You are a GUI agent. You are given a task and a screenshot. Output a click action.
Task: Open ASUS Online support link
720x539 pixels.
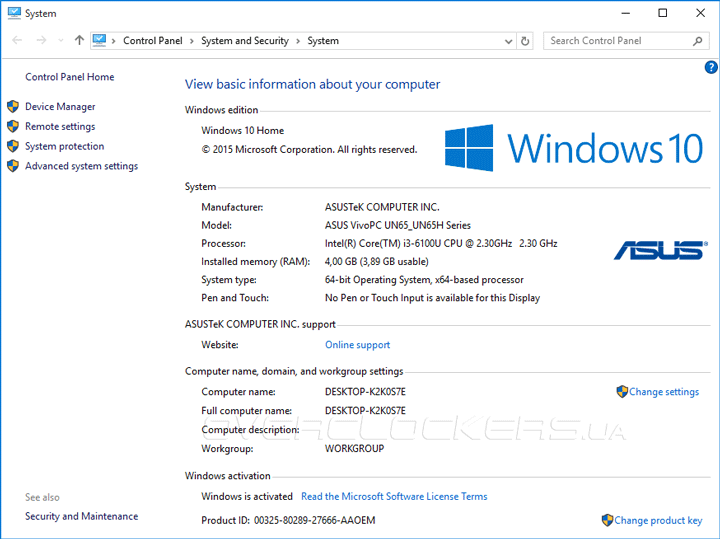(x=357, y=345)
